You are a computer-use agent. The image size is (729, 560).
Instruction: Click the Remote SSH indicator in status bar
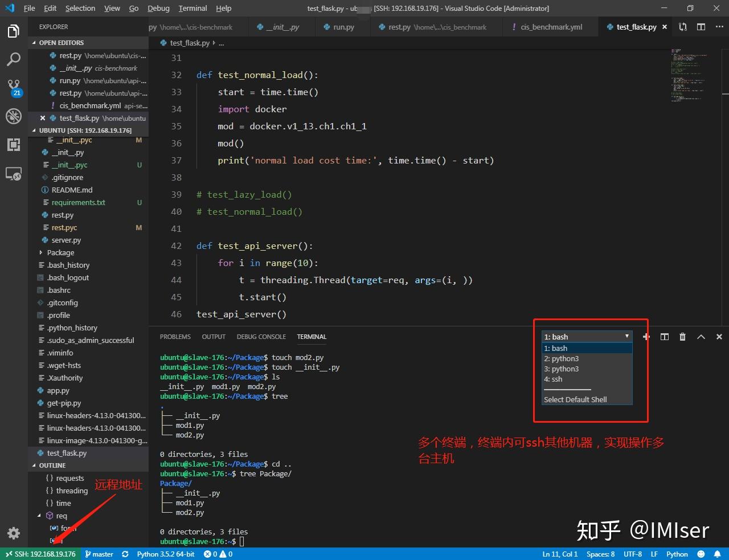(39, 553)
